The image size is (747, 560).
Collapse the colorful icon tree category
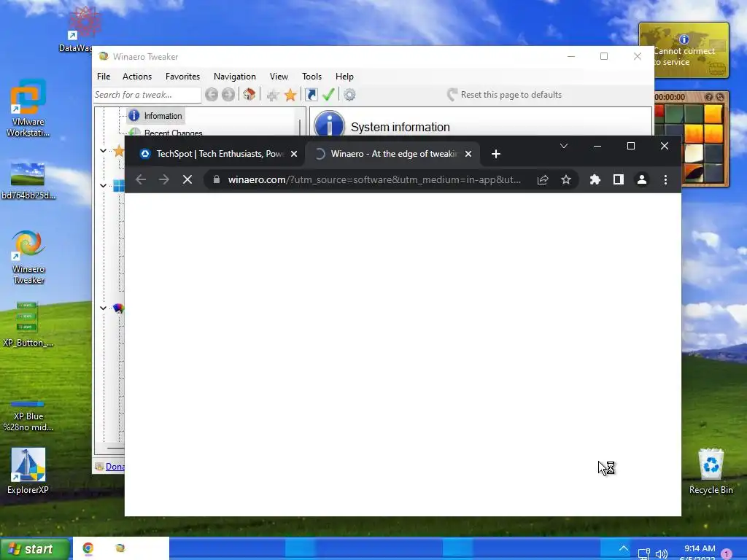click(x=103, y=308)
